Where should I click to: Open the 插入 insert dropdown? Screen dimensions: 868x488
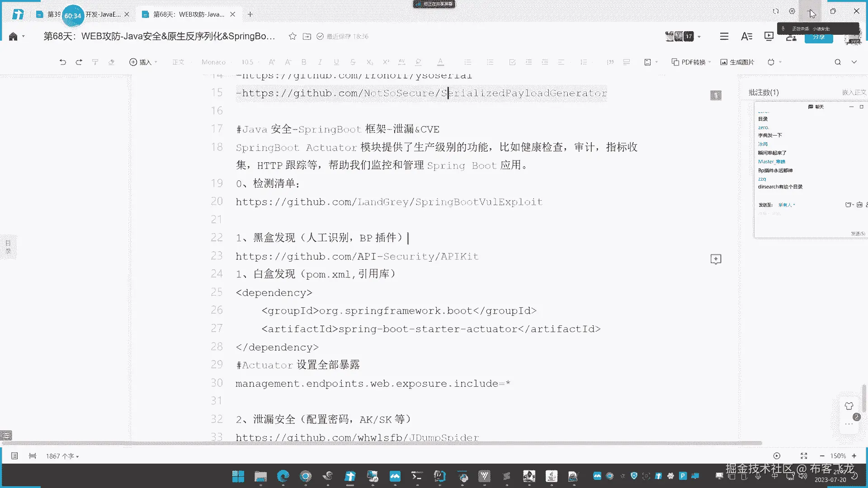[143, 62]
